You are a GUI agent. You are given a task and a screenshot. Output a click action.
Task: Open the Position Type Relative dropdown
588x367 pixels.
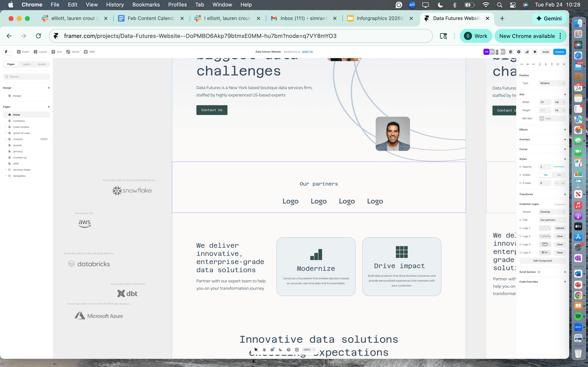pos(552,83)
